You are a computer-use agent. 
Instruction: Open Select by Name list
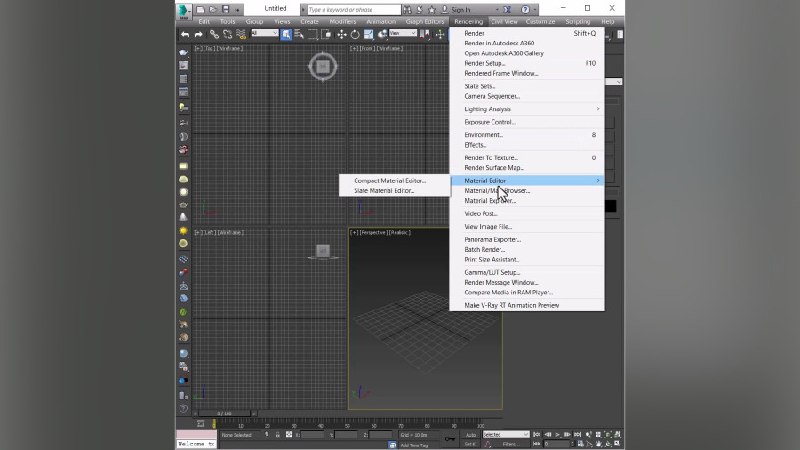pyautogui.click(x=299, y=34)
